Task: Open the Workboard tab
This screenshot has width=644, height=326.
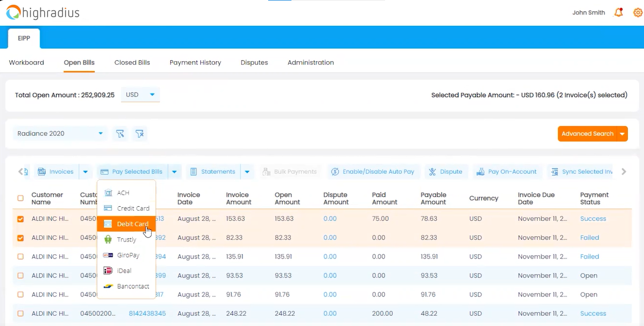Action: 26,63
